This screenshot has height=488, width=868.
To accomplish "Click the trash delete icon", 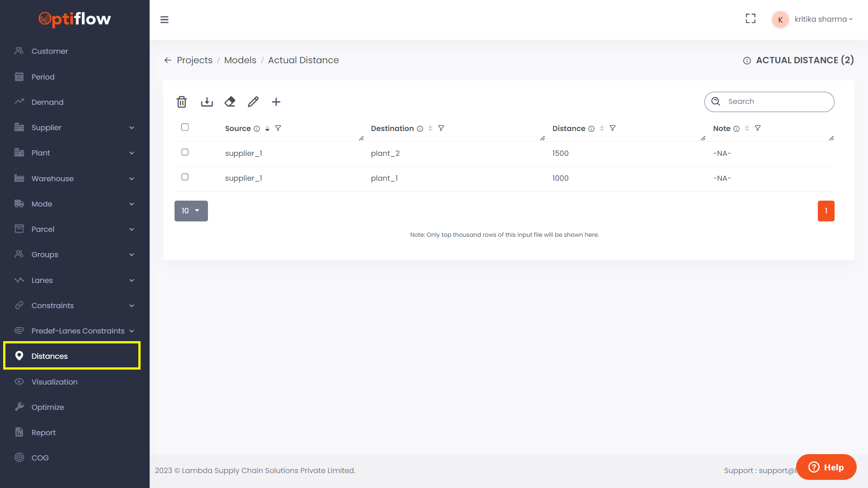I will (x=182, y=102).
